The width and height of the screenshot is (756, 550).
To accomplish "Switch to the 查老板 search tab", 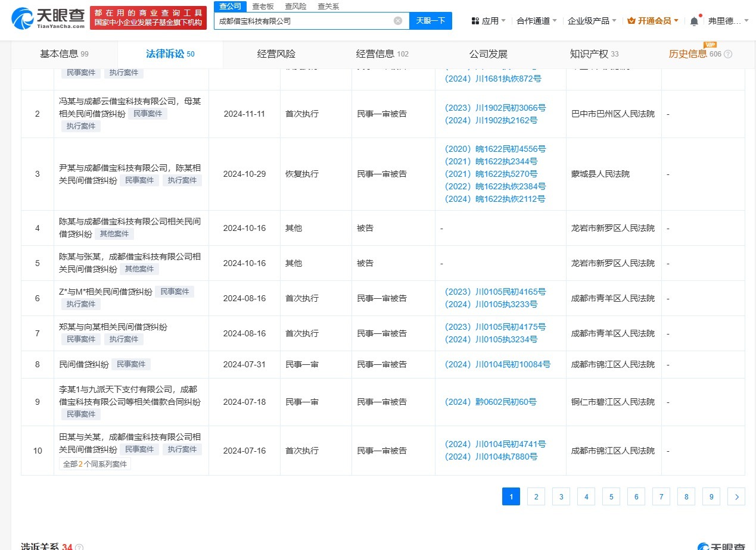I will (263, 7).
